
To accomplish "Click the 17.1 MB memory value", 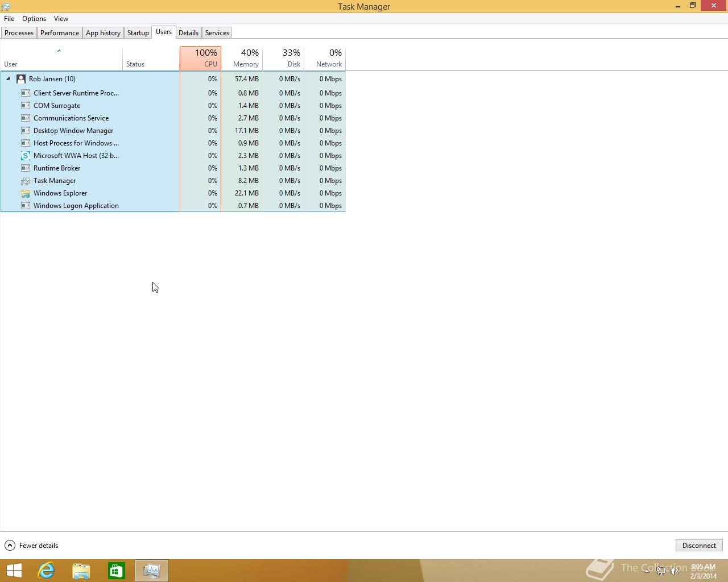I will (247, 131).
